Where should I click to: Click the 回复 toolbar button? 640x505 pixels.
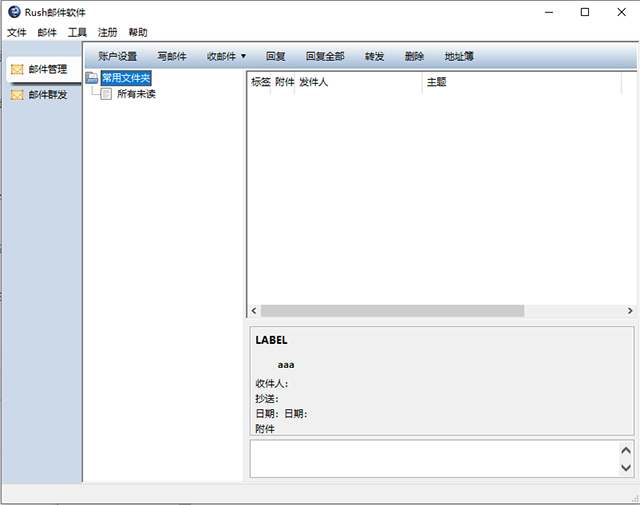276,56
